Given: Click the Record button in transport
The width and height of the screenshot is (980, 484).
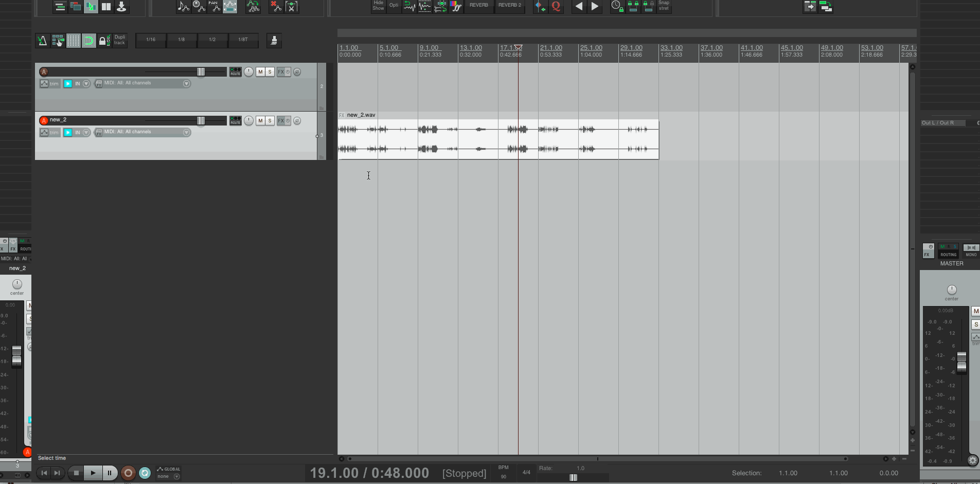Looking at the screenshot, I should click(128, 473).
